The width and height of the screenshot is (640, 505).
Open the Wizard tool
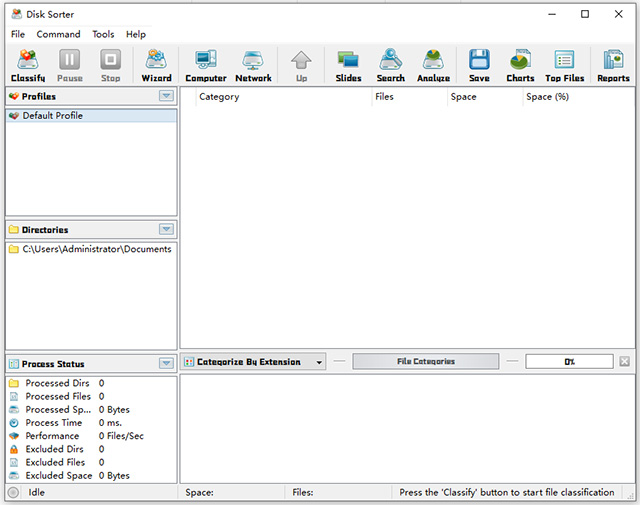click(156, 65)
